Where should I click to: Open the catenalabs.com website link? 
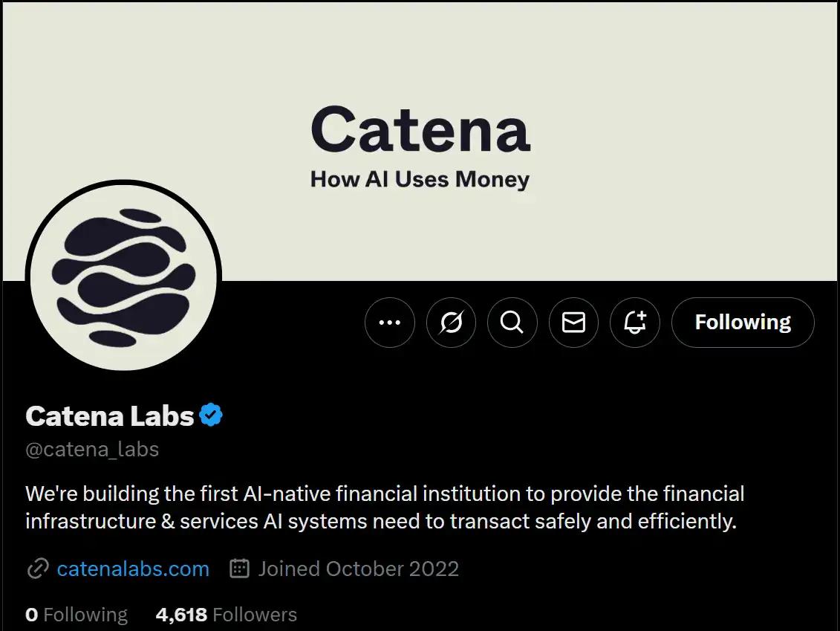point(132,569)
